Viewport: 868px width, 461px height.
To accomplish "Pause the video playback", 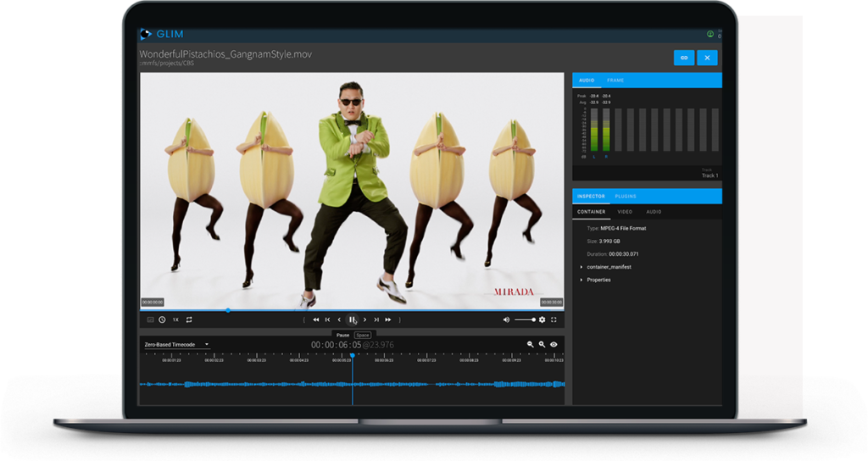I will (352, 319).
